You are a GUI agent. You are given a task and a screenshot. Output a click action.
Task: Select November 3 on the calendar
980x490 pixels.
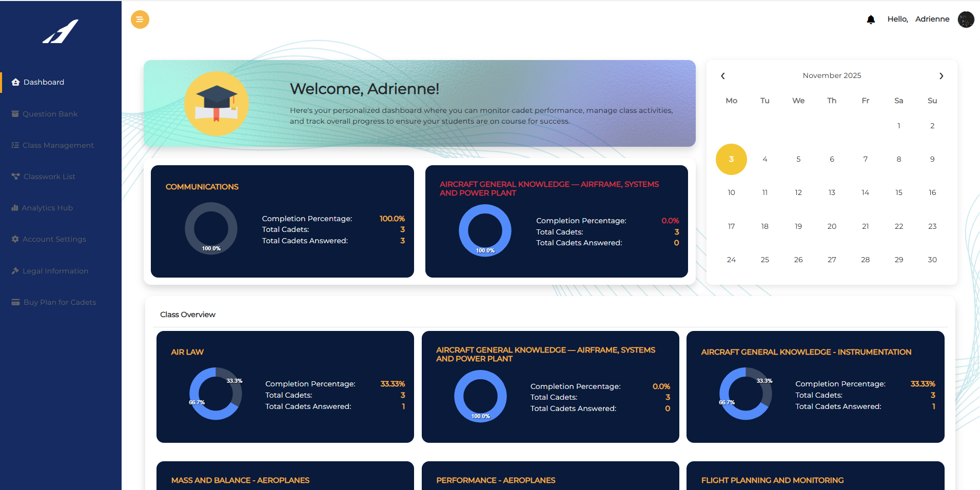(x=731, y=159)
